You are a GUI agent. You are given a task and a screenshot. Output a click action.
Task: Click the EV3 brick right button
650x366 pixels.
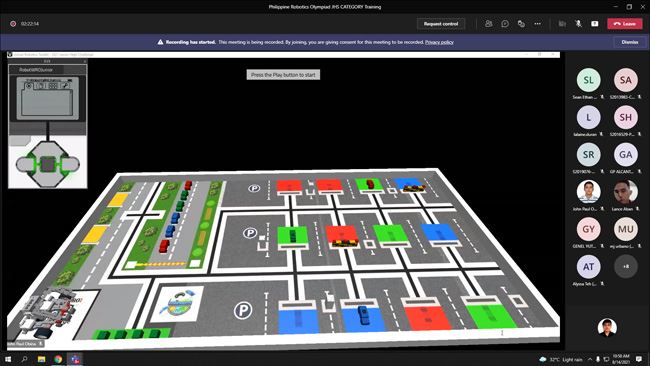click(71, 165)
